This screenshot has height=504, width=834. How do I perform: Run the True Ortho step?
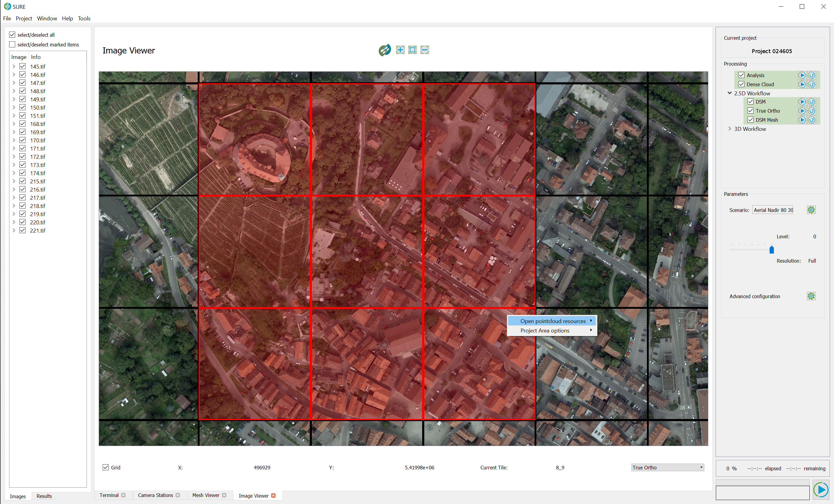802,111
